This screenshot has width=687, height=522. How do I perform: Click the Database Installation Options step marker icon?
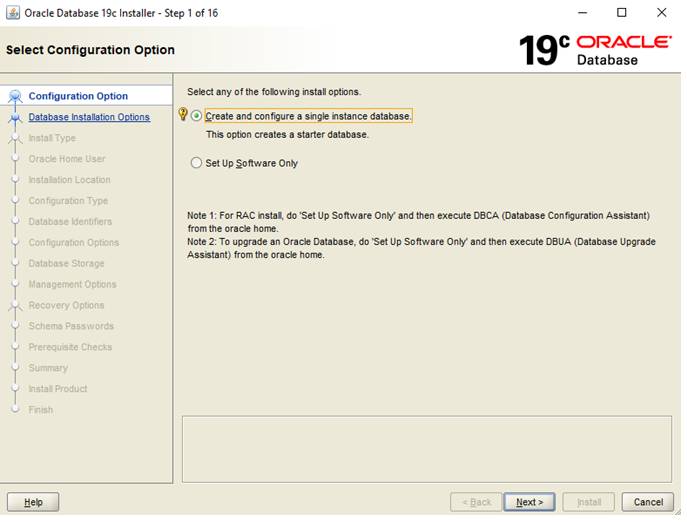pyautogui.click(x=15, y=118)
